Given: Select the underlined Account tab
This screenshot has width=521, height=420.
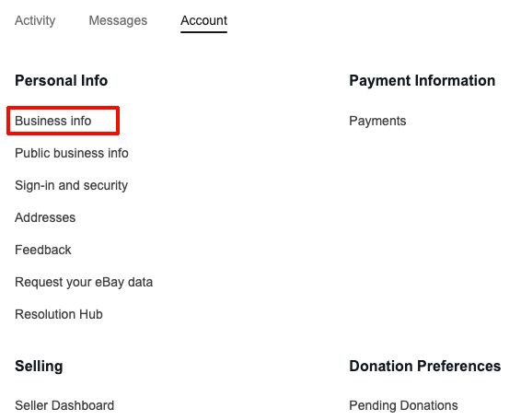Looking at the screenshot, I should pyautogui.click(x=203, y=20).
